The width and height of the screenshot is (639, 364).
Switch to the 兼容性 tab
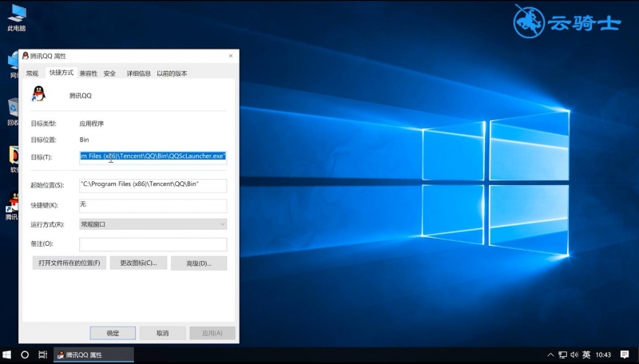pyautogui.click(x=89, y=73)
